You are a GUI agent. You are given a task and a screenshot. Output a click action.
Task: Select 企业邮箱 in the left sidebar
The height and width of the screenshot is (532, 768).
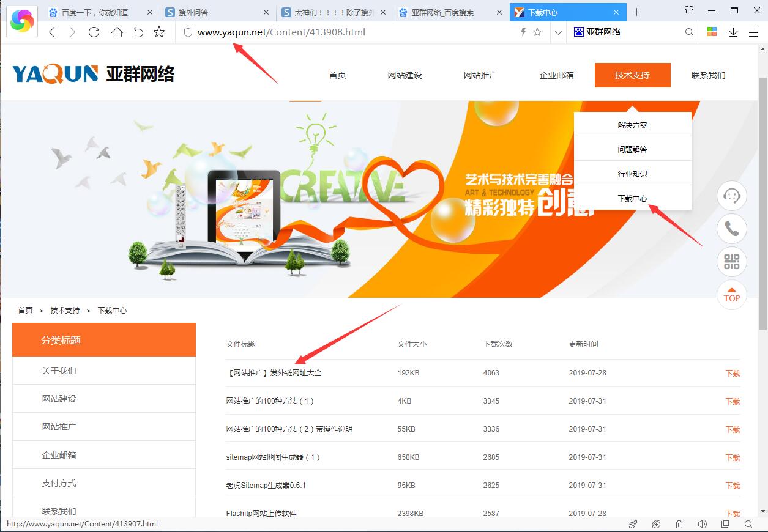point(59,455)
